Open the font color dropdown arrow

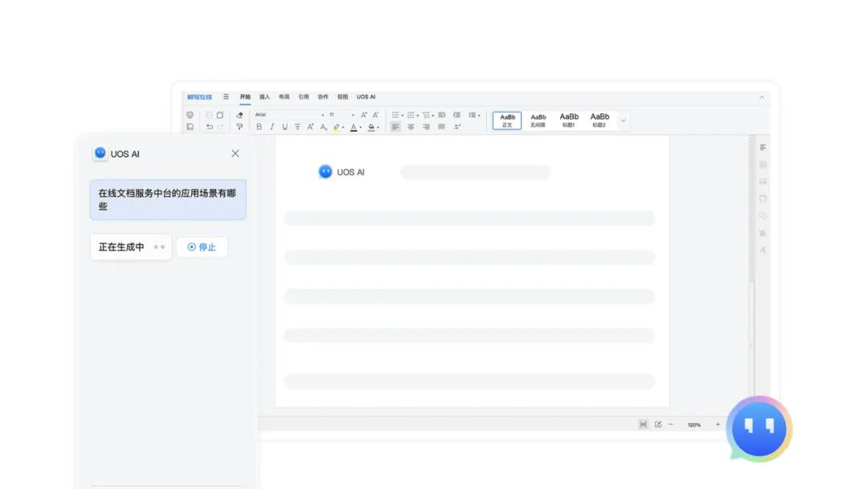pos(360,127)
